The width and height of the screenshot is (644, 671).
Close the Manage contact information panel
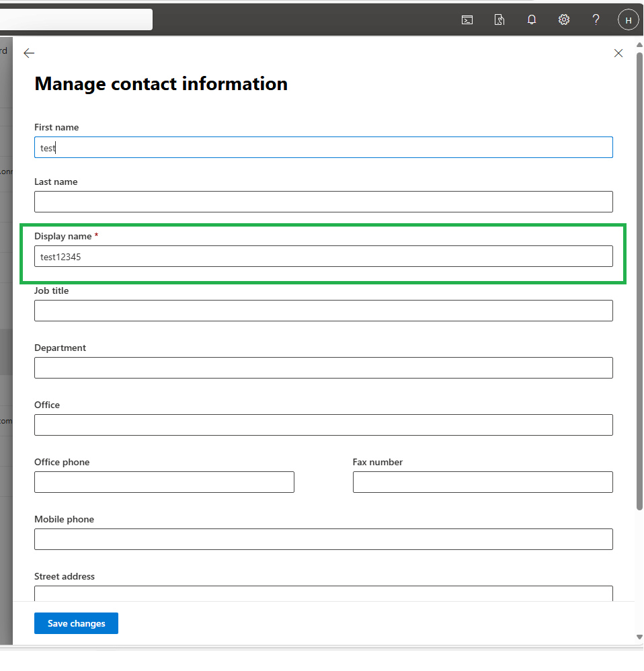(x=618, y=53)
